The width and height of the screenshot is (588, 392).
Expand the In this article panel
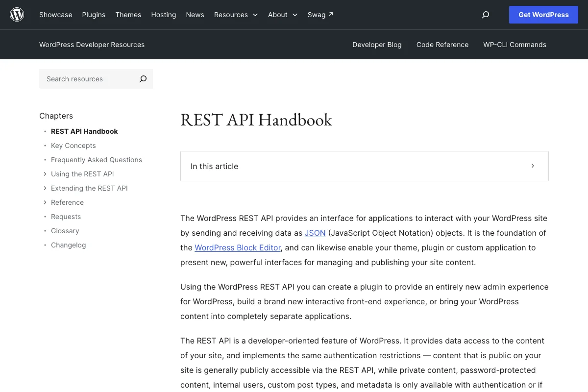pyautogui.click(x=365, y=166)
